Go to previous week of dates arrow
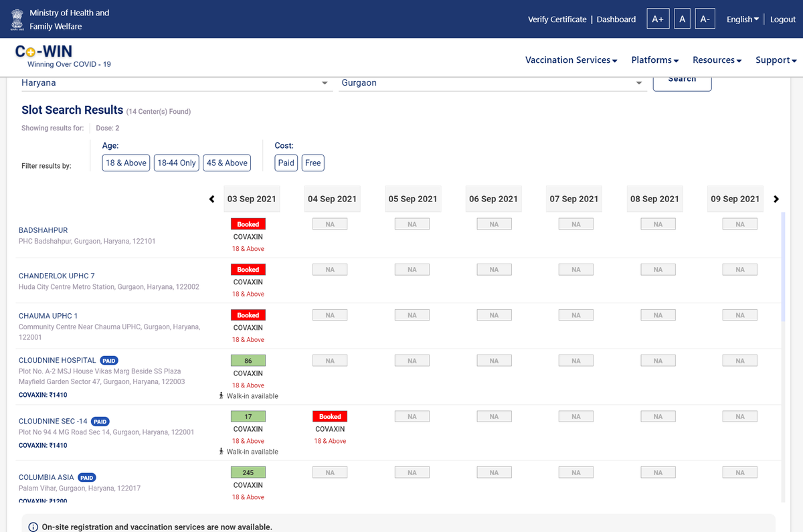Image resolution: width=803 pixels, height=532 pixels. click(x=212, y=199)
